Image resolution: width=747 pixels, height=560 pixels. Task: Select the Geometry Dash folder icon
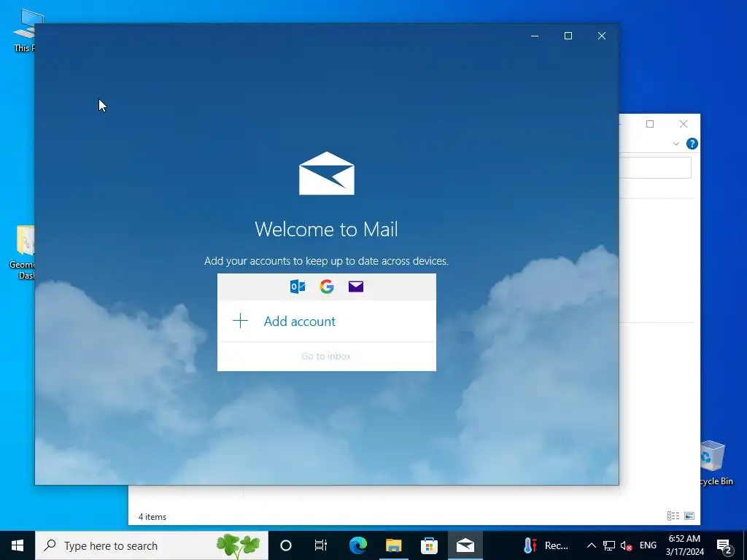click(x=23, y=252)
